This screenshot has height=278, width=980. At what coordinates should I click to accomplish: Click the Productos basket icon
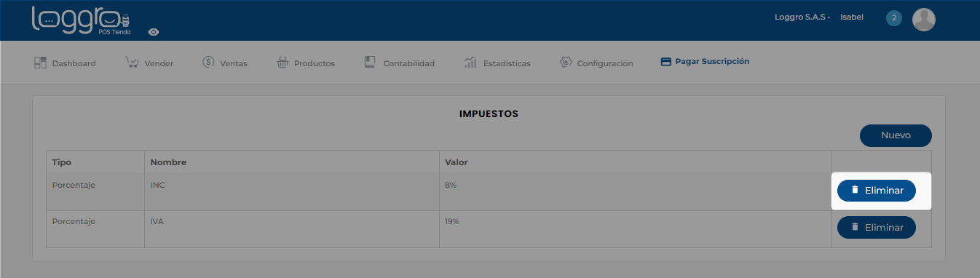pos(282,63)
